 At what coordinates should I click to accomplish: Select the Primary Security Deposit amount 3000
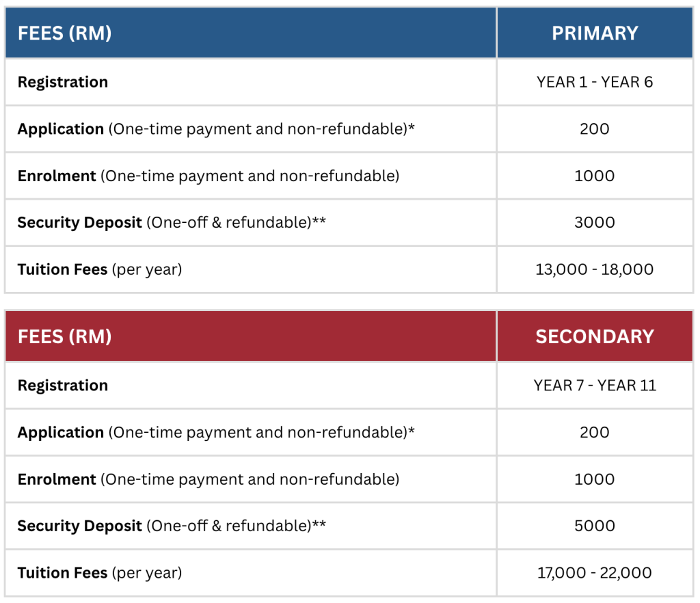pyautogui.click(x=595, y=222)
